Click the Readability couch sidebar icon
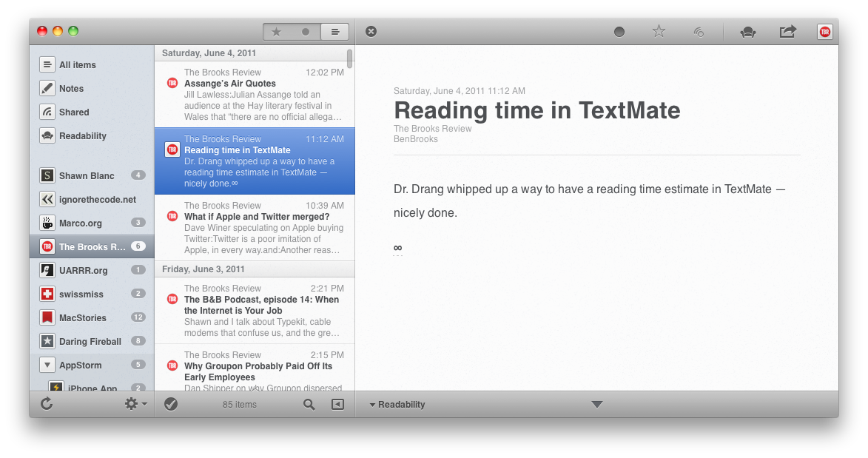 [x=47, y=135]
